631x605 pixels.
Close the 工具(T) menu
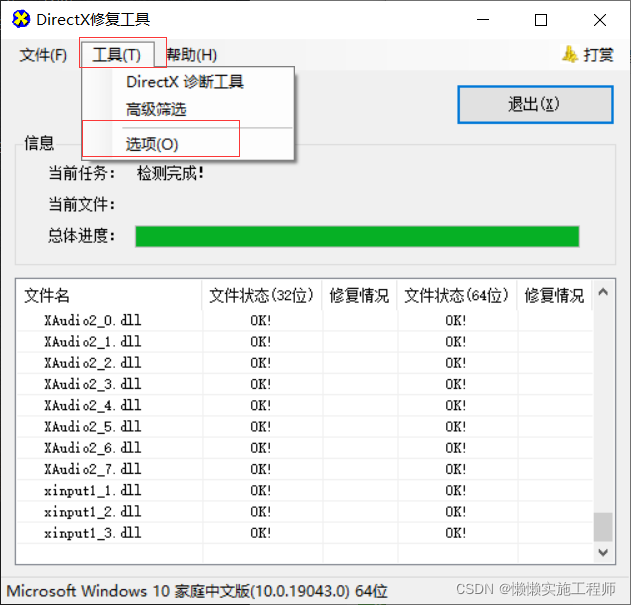coord(118,55)
